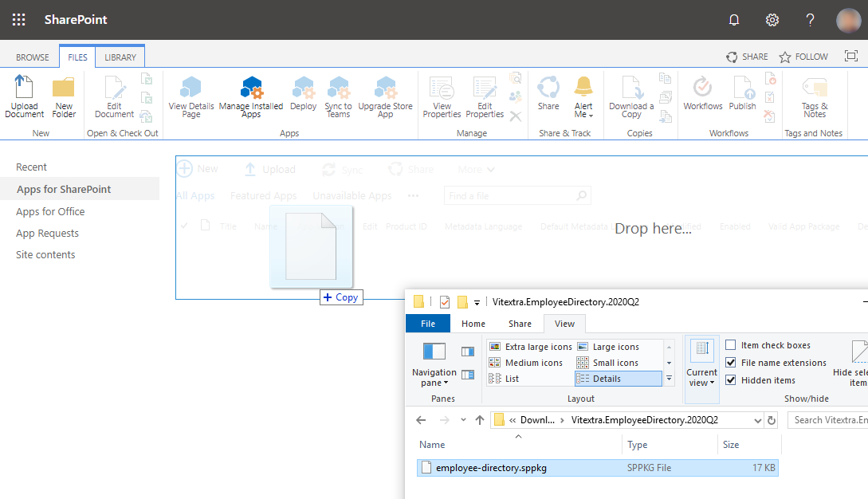Click the Explorer refresh button
This screenshot has width=868, height=499.
(771, 420)
